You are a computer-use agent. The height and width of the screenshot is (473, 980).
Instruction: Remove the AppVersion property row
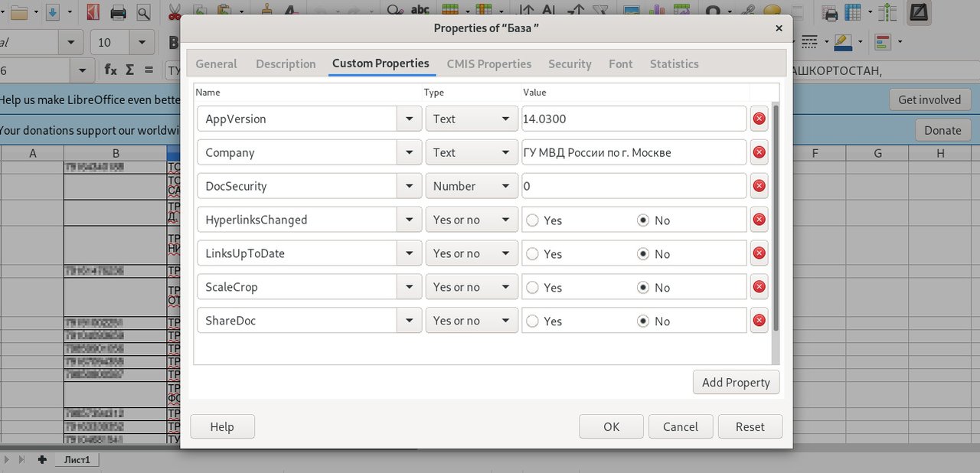(x=759, y=119)
